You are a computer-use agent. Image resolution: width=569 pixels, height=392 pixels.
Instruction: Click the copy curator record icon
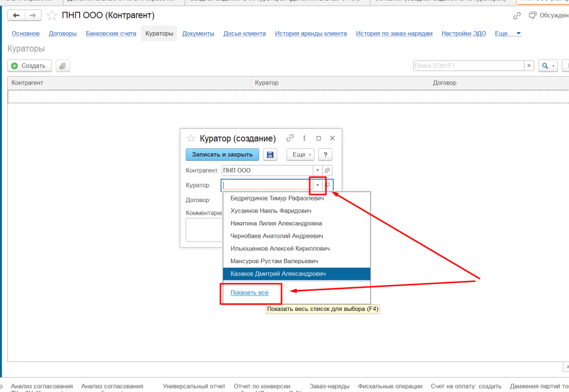tap(63, 66)
